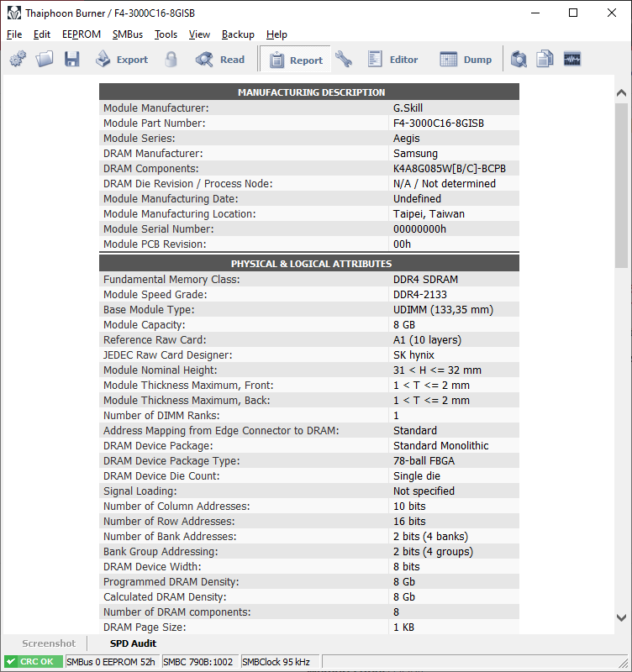Open the File menu
Image resolution: width=632 pixels, height=672 pixels.
coord(14,34)
